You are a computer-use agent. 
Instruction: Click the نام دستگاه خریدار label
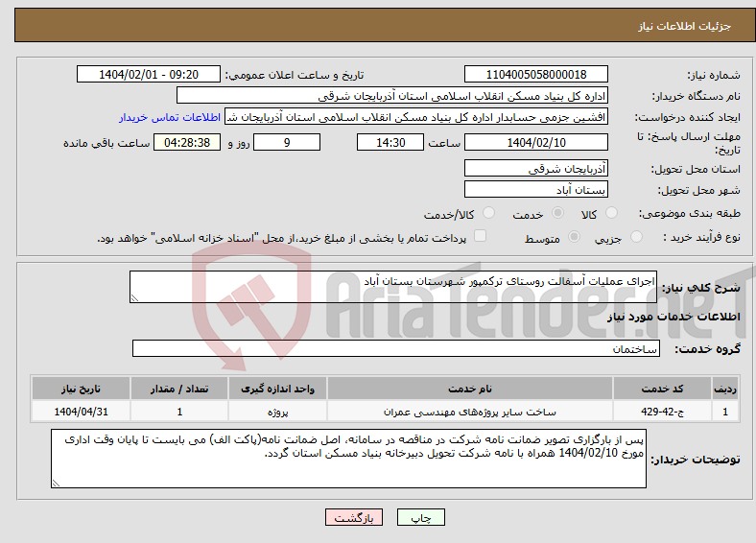(x=697, y=97)
